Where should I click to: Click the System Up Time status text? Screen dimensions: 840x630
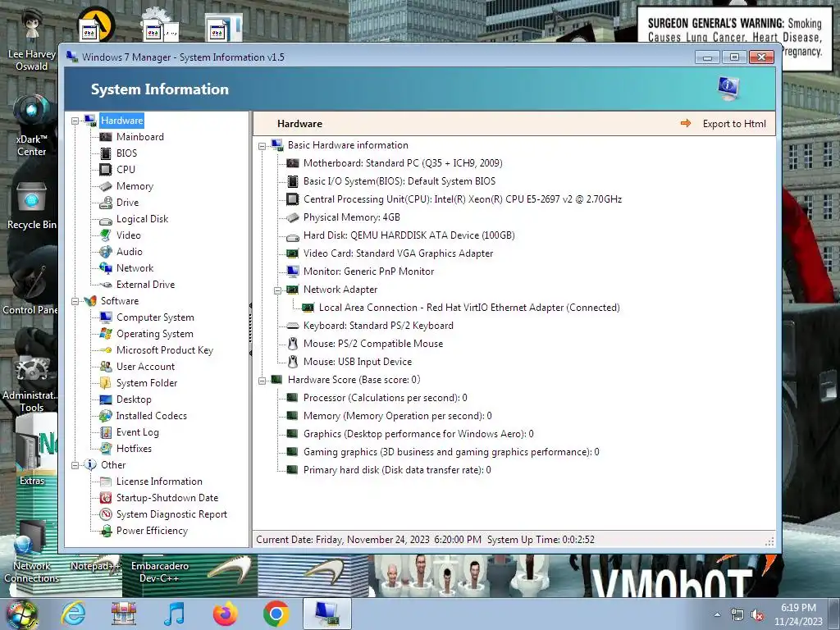coord(541,540)
